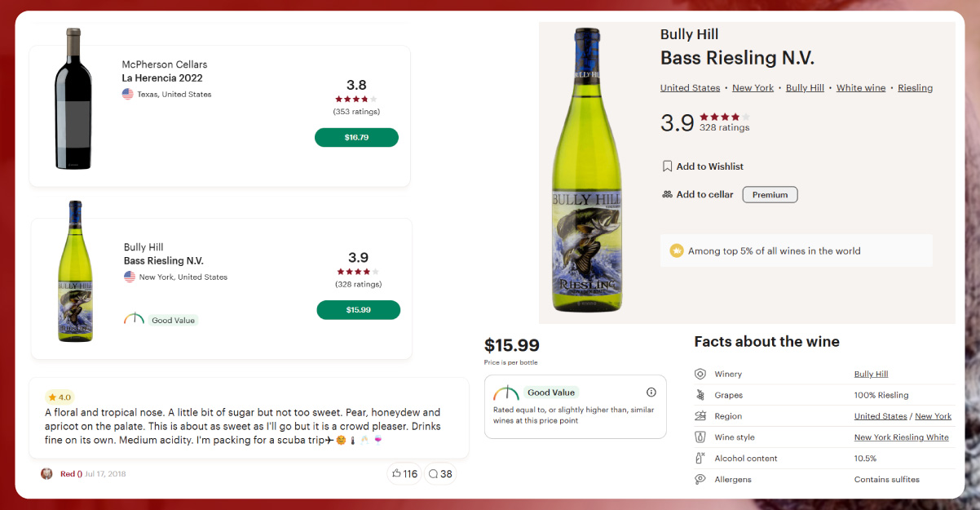The height and width of the screenshot is (510, 980).
Task: Click the medal icon in the top 5% banner
Action: (676, 251)
